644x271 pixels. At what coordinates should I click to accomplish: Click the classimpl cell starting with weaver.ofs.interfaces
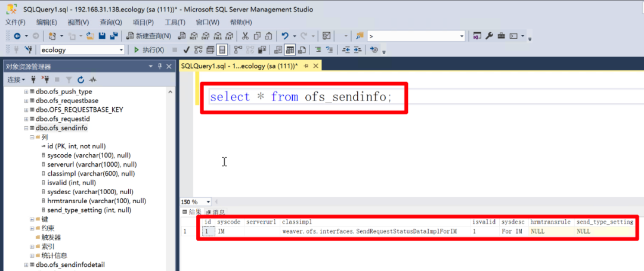pyautogui.click(x=370, y=231)
